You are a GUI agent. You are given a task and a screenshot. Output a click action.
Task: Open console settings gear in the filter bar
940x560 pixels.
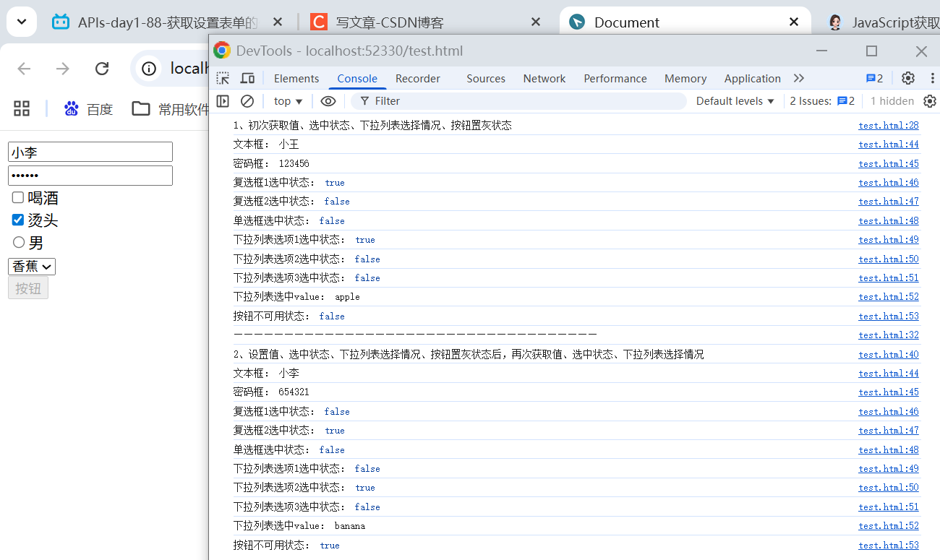click(930, 101)
